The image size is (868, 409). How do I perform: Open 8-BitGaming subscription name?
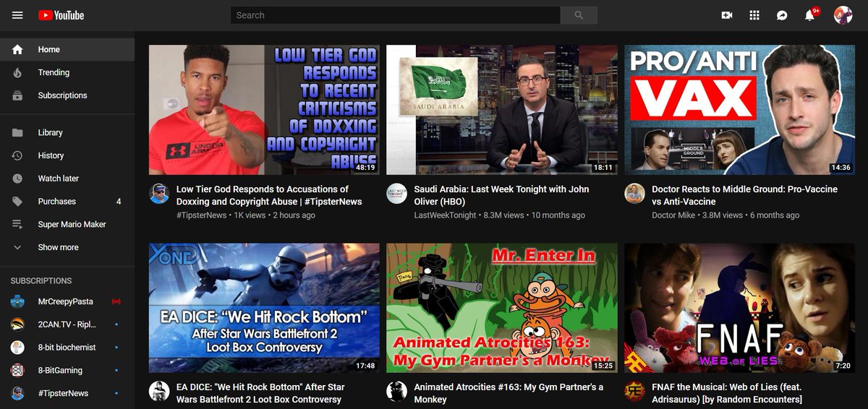60,370
